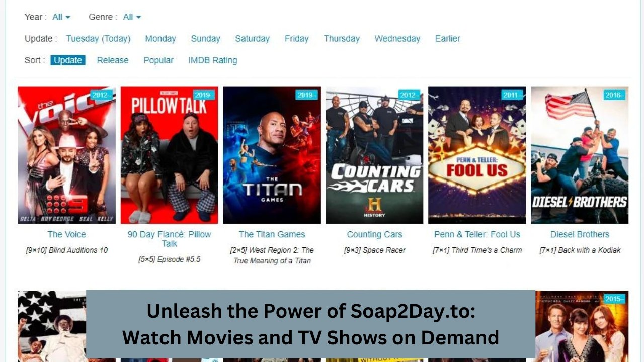The image size is (644, 362).
Task: Select Tuesday (Today) update filter
Action: [98, 39]
